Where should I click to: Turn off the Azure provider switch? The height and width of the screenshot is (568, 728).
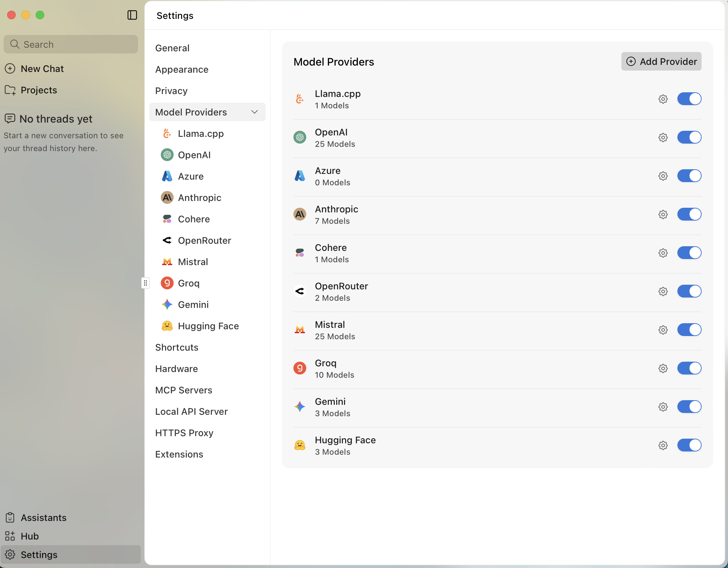(x=689, y=176)
